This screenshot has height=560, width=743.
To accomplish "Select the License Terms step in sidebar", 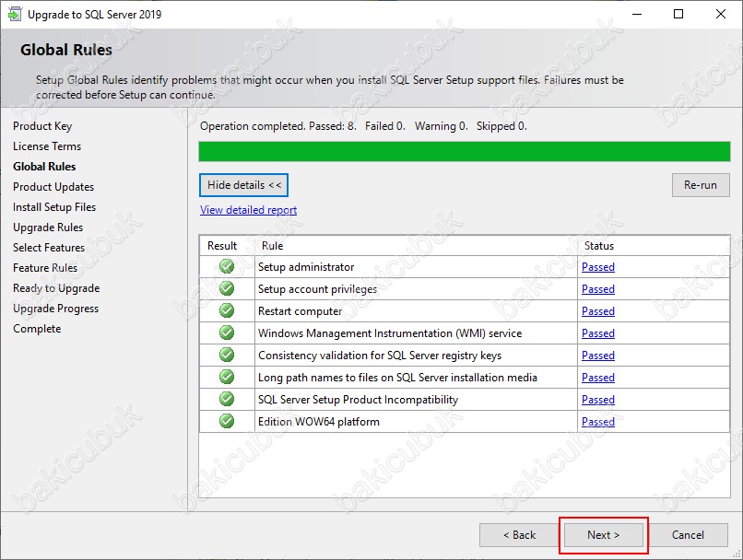I will tap(47, 146).
